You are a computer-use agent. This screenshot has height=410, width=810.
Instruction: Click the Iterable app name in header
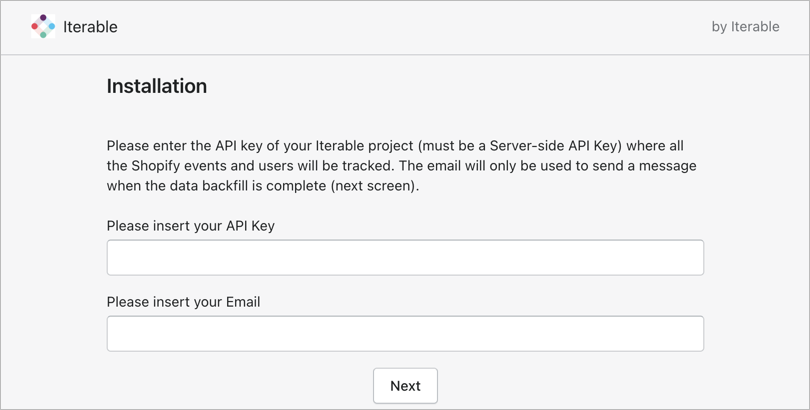click(x=90, y=27)
